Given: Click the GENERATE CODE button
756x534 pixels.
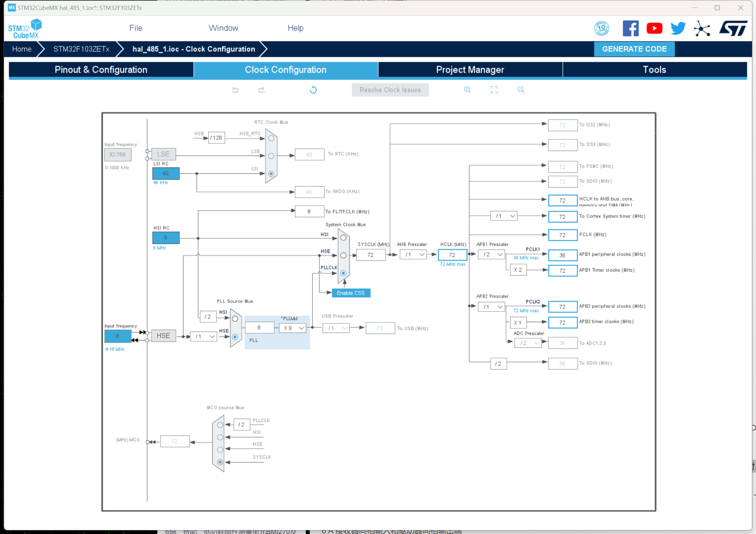Looking at the screenshot, I should (634, 49).
